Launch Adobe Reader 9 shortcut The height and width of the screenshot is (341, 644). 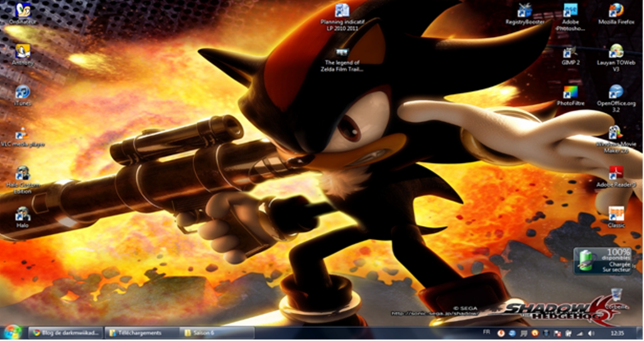coord(616,177)
